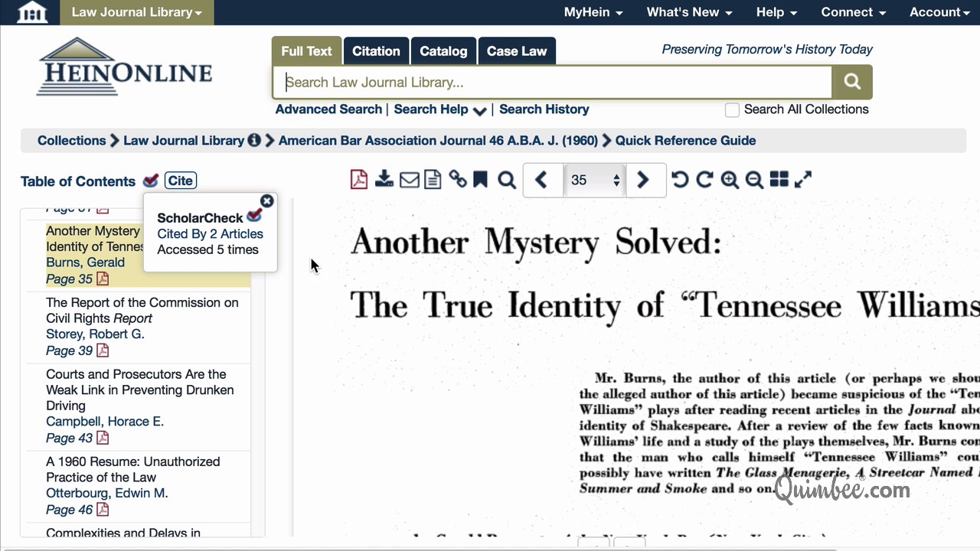
Task: Click author Campbell, Horace E.
Action: (x=105, y=422)
